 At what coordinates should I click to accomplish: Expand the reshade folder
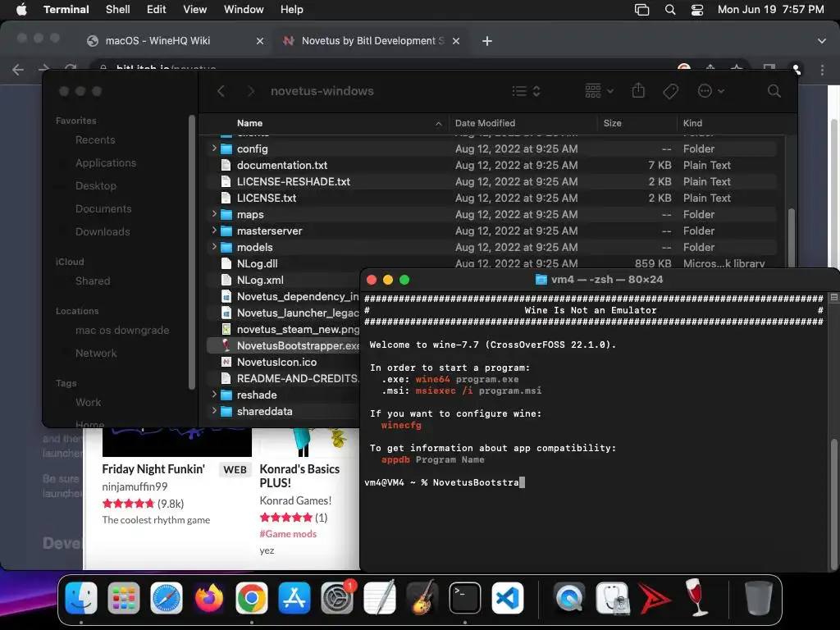pyautogui.click(x=214, y=395)
